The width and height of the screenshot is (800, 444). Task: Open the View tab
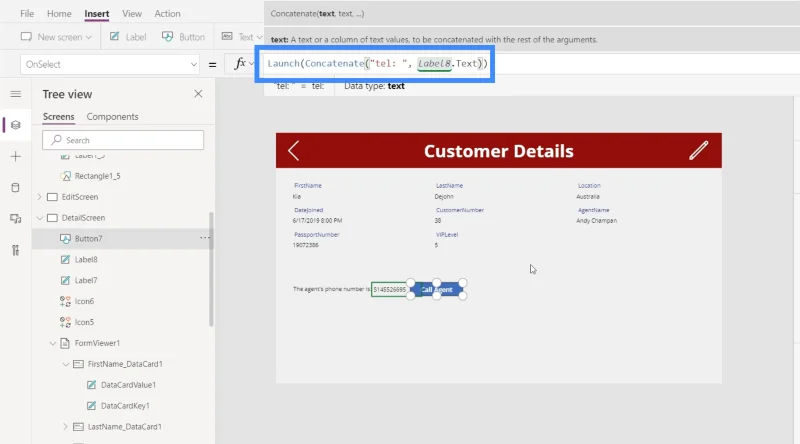tap(132, 14)
